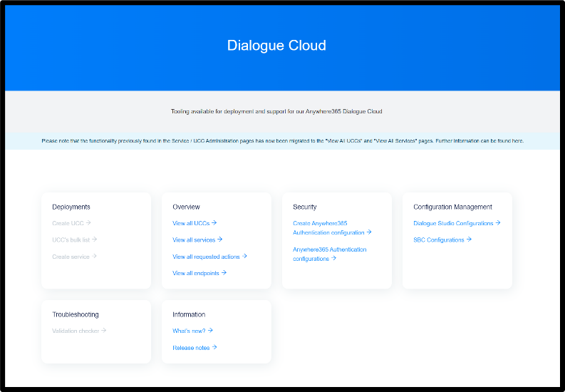
Task: Click the Information card heading
Action: tap(189, 314)
